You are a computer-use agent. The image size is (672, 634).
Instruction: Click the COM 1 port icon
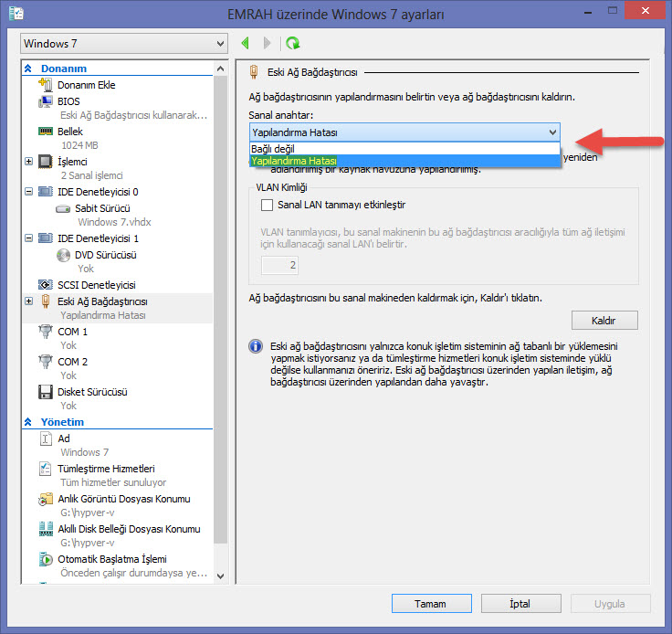click(46, 332)
